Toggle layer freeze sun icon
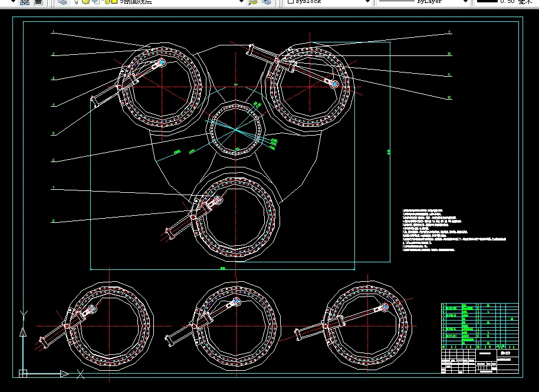 86,2
